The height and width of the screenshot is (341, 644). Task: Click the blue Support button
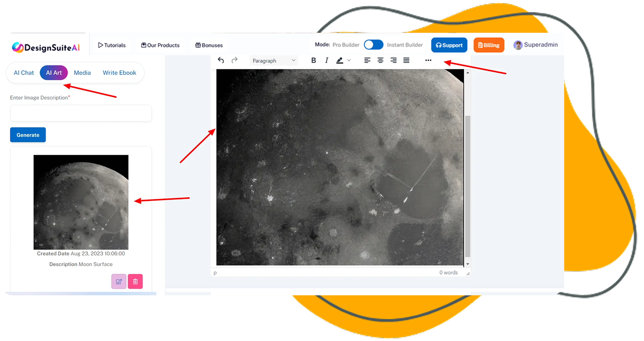click(449, 45)
